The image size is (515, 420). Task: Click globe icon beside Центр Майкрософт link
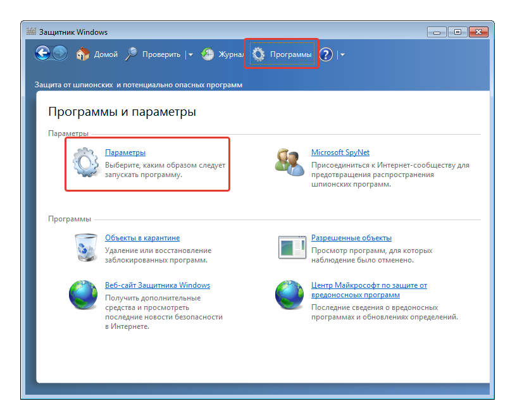[x=289, y=295]
